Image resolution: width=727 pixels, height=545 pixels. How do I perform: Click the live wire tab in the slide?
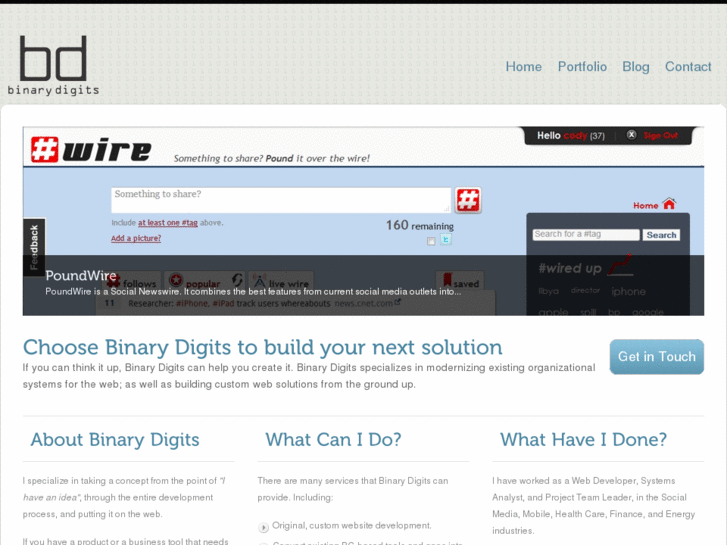tap(281, 282)
